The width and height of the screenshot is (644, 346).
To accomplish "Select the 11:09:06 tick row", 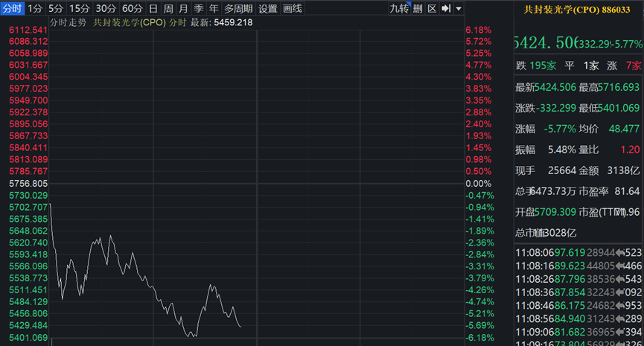I will 578,332.
